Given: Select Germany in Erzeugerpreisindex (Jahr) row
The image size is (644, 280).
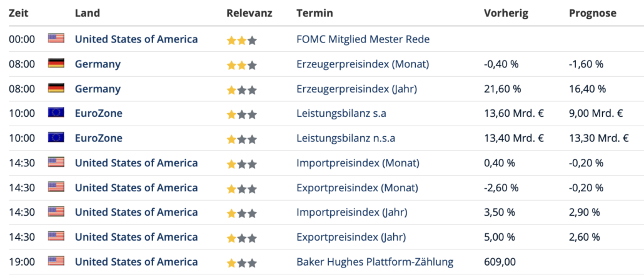Looking at the screenshot, I should click(98, 89).
